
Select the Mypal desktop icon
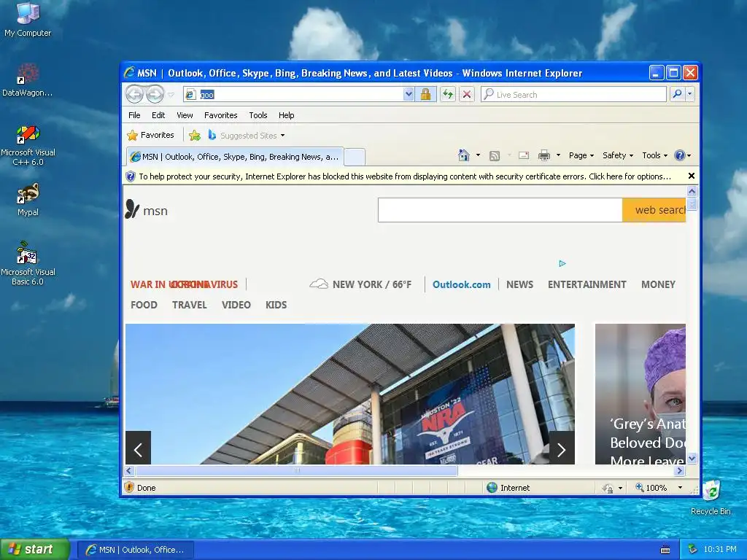pos(28,200)
